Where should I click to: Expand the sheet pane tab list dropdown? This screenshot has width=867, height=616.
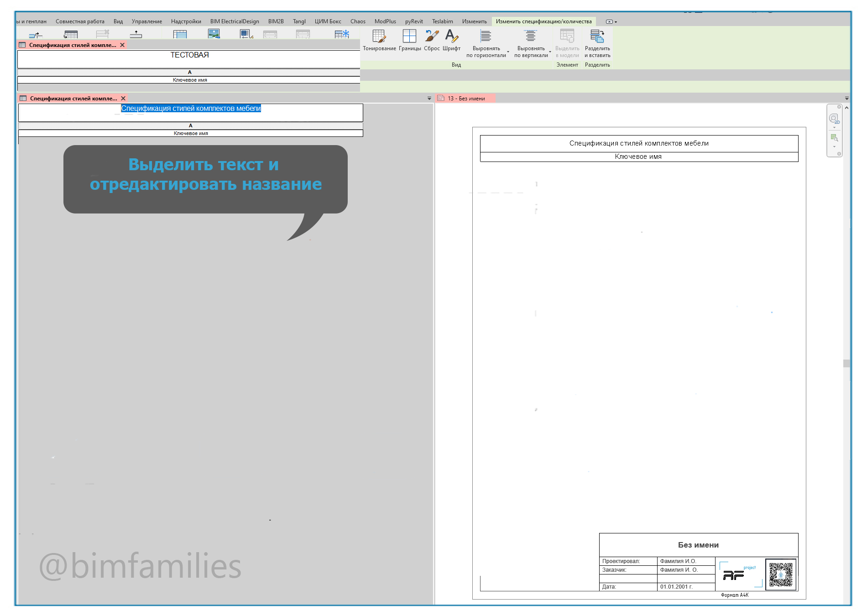846,99
